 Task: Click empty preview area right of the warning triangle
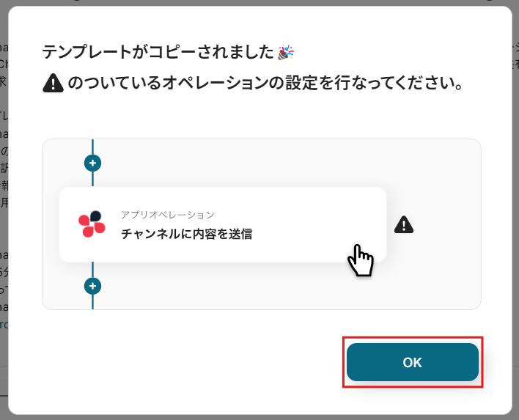(x=447, y=225)
